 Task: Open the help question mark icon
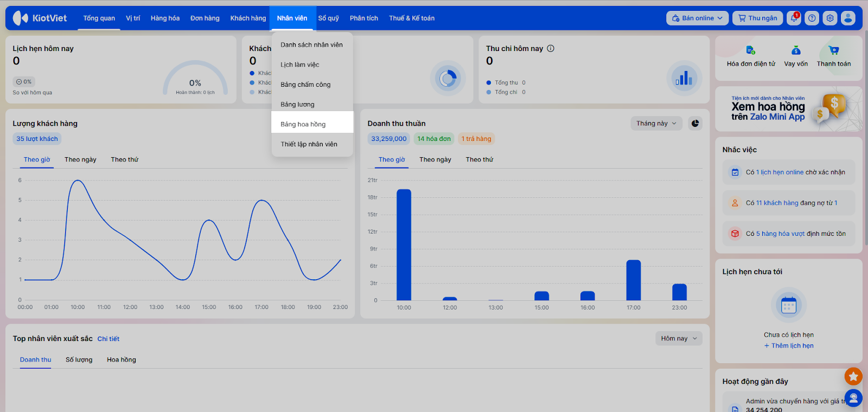(812, 18)
